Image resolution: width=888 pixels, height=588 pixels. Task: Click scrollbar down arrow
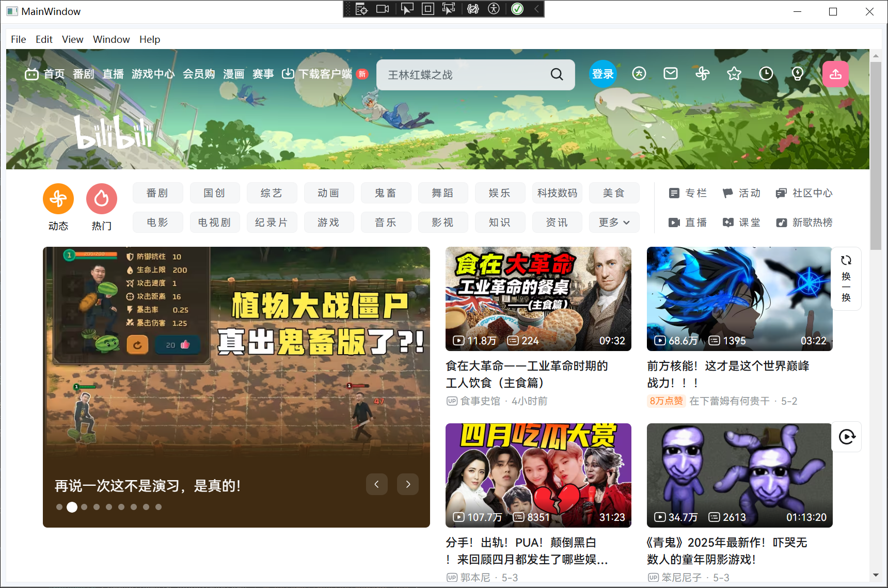click(x=876, y=575)
